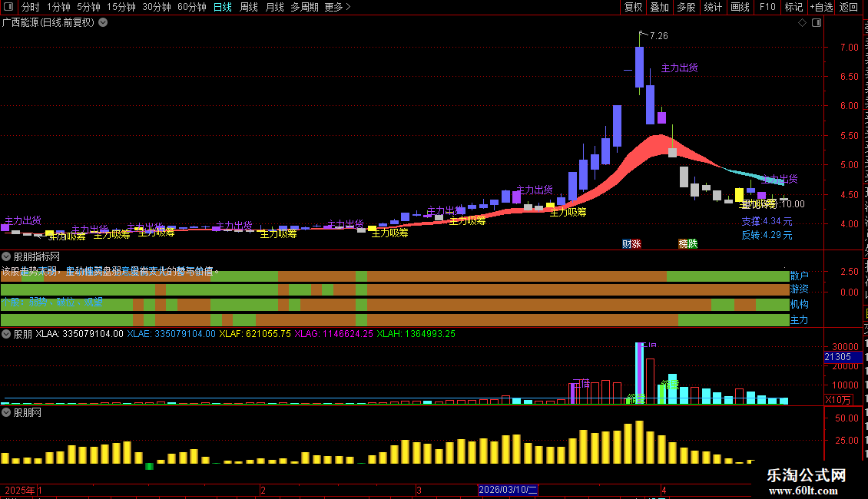Click the XLAE: 335079104.00 value
The width and height of the screenshot is (868, 499).
(171, 334)
